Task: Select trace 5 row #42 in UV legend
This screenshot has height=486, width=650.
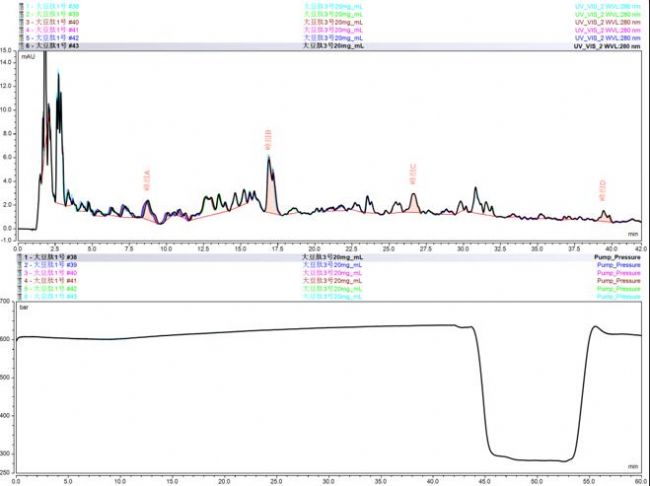Action: (x=48, y=38)
